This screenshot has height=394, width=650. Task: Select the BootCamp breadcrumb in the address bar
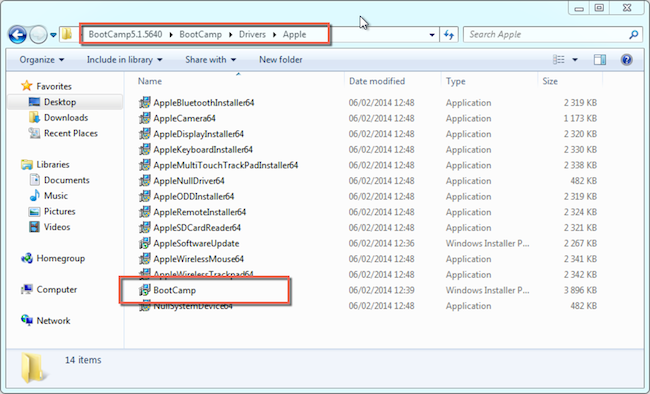click(201, 34)
